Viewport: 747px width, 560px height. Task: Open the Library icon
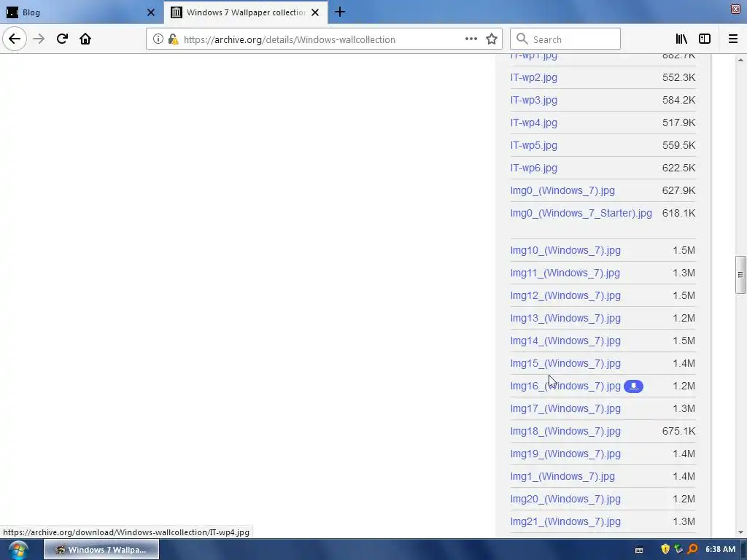(681, 39)
